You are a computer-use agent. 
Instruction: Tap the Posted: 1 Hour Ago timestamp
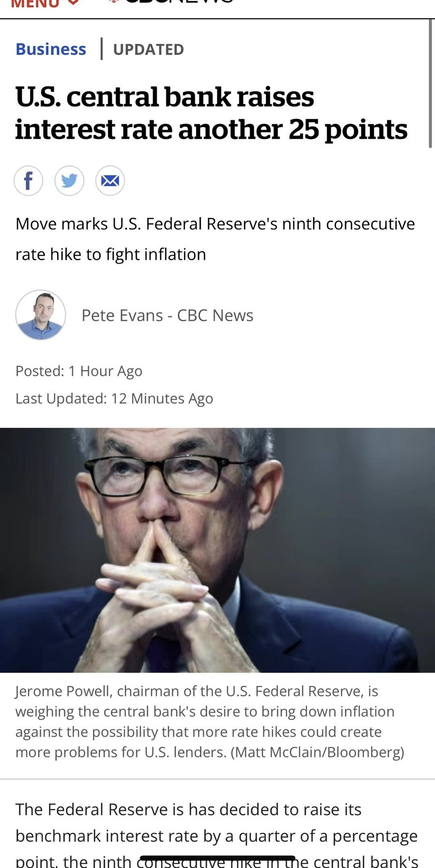pos(79,371)
